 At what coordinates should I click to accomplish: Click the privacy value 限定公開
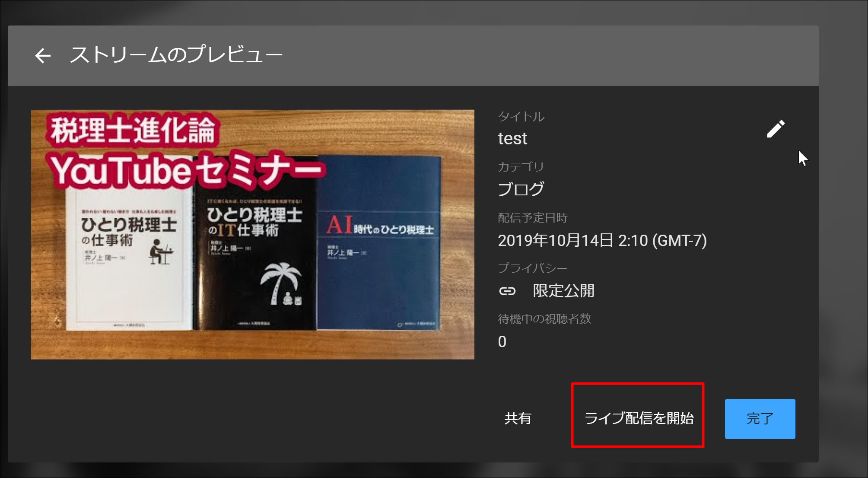click(563, 291)
